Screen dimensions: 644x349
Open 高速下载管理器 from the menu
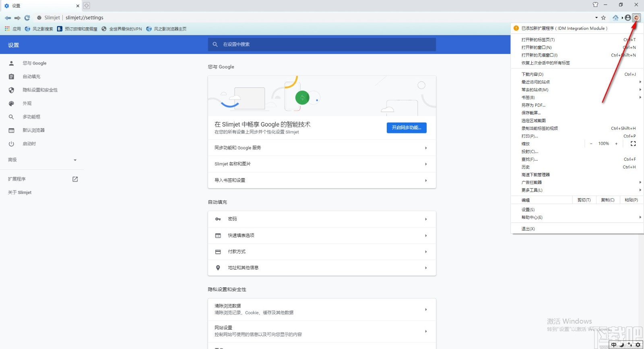tap(577, 174)
